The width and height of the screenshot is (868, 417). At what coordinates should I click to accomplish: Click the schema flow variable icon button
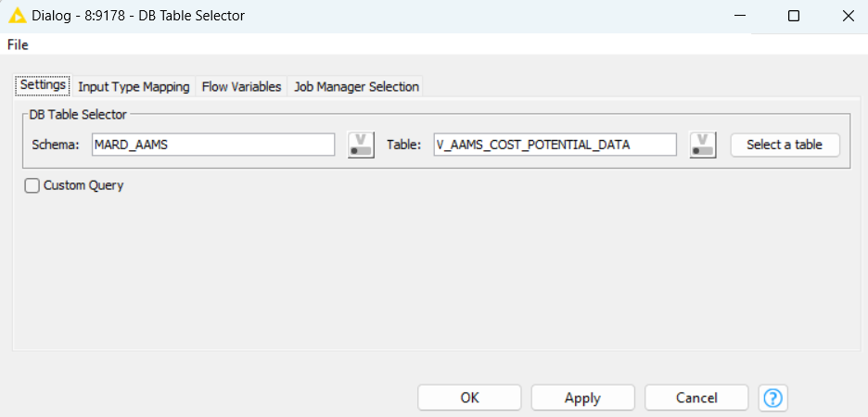[x=360, y=145]
